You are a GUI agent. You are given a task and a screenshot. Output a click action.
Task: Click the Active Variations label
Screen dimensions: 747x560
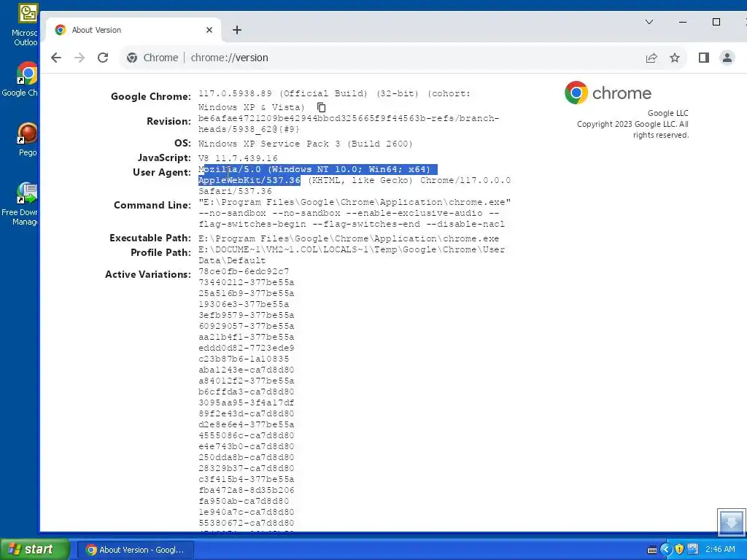click(148, 274)
